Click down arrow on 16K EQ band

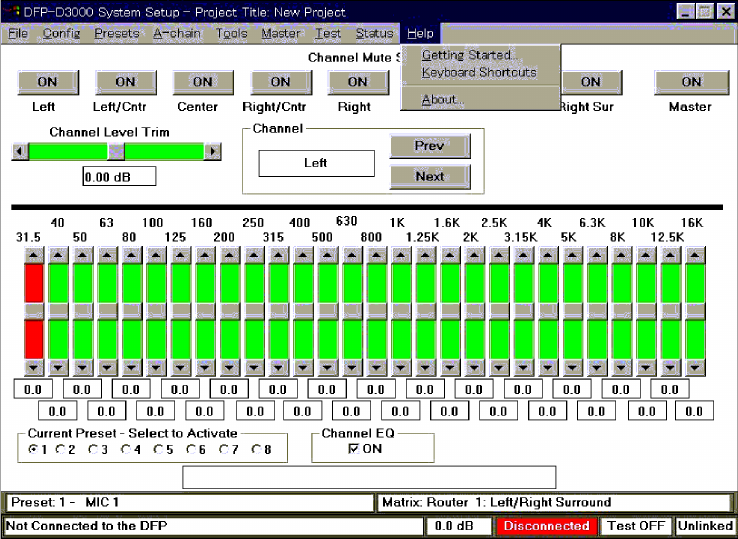pos(696,366)
